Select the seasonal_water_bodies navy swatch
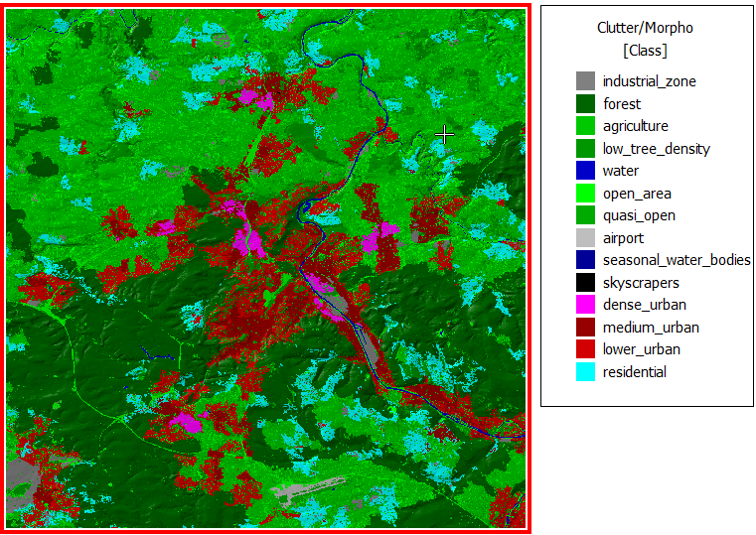756x535 pixels. pyautogui.click(x=585, y=260)
